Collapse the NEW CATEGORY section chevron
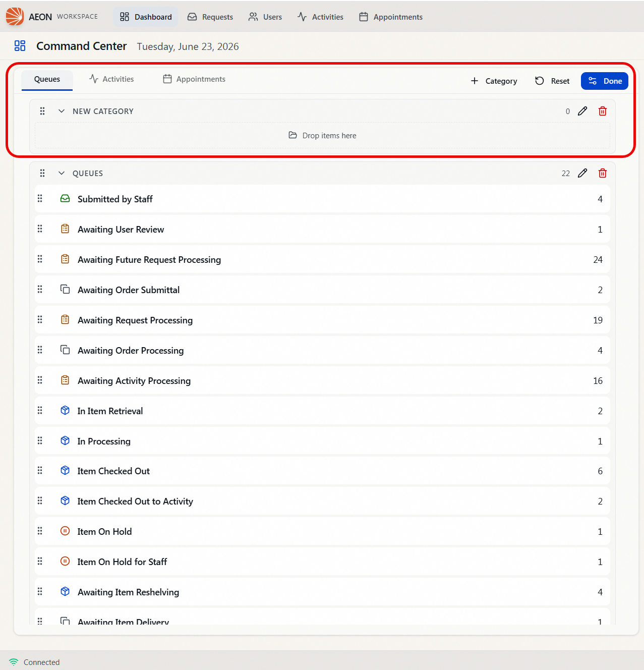Screen dimensions: 644x670 click(62, 111)
